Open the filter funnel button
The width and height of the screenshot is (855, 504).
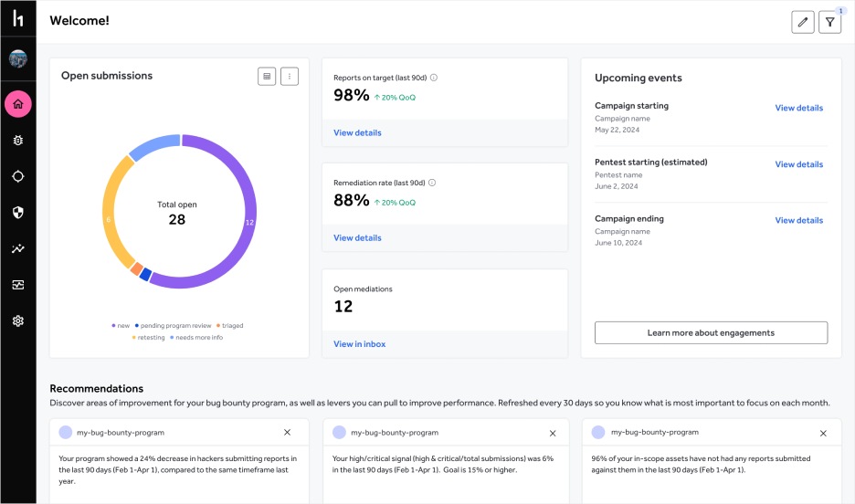pos(830,22)
